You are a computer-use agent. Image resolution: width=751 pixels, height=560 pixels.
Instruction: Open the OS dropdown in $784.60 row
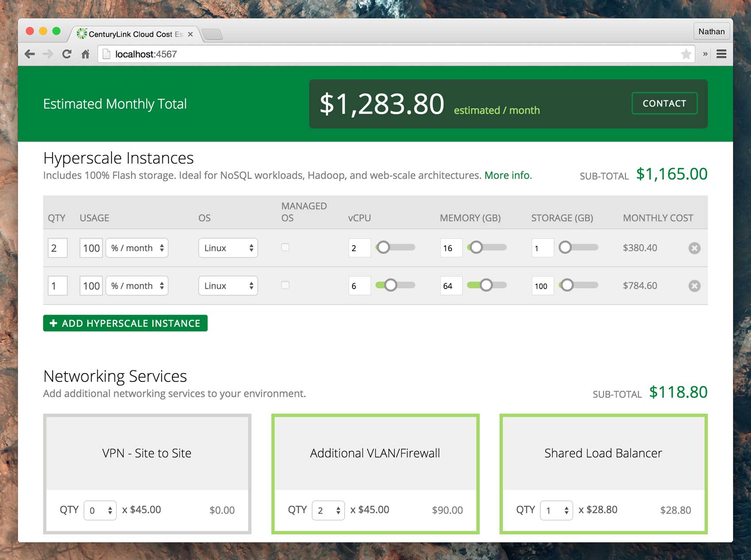tap(228, 286)
